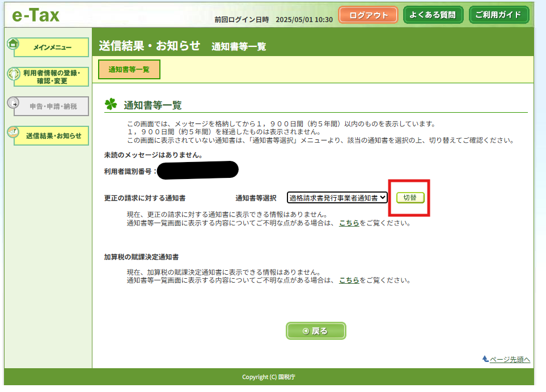546x392 pixels.
Task: Click the 戻る button
Action: (316, 331)
